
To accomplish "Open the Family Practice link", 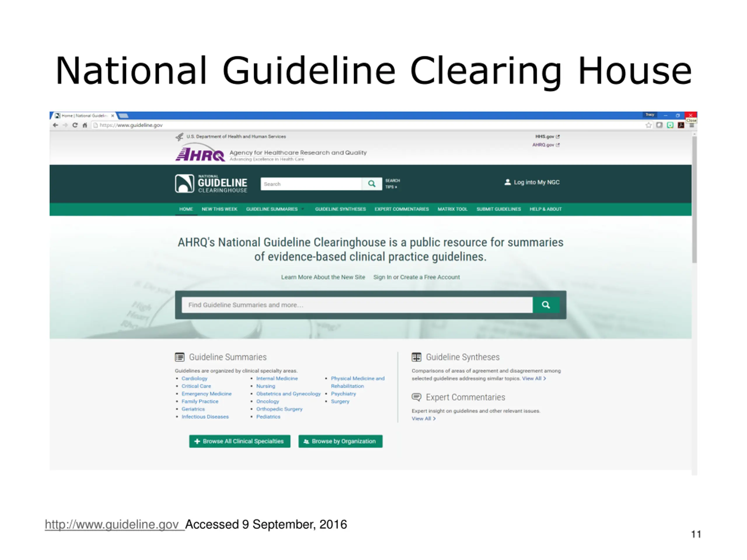I will click(x=200, y=401).
